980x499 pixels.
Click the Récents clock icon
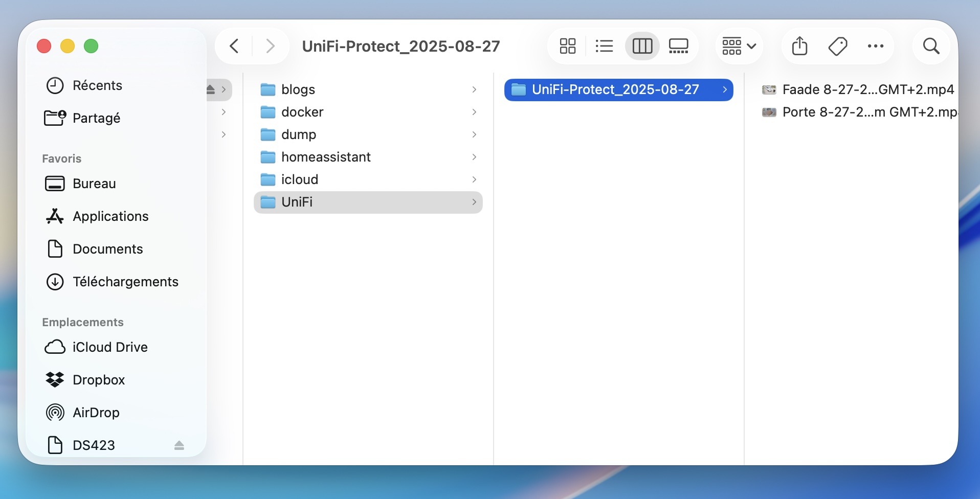55,85
